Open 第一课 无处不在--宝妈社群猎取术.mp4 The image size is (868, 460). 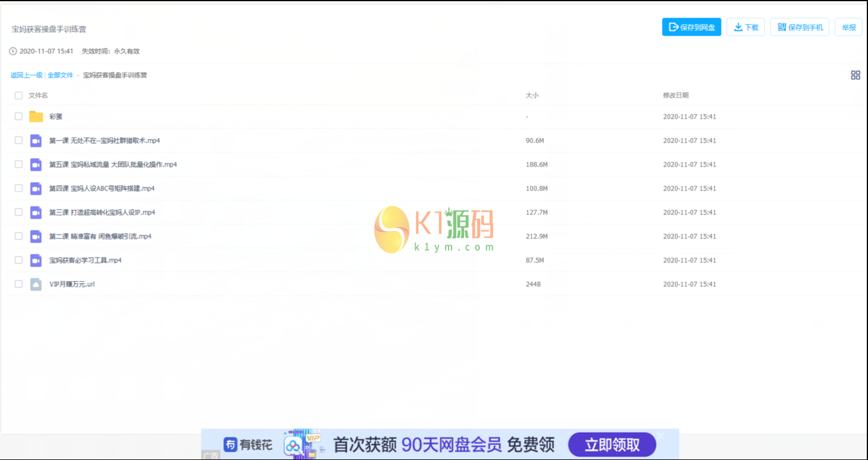pos(105,140)
